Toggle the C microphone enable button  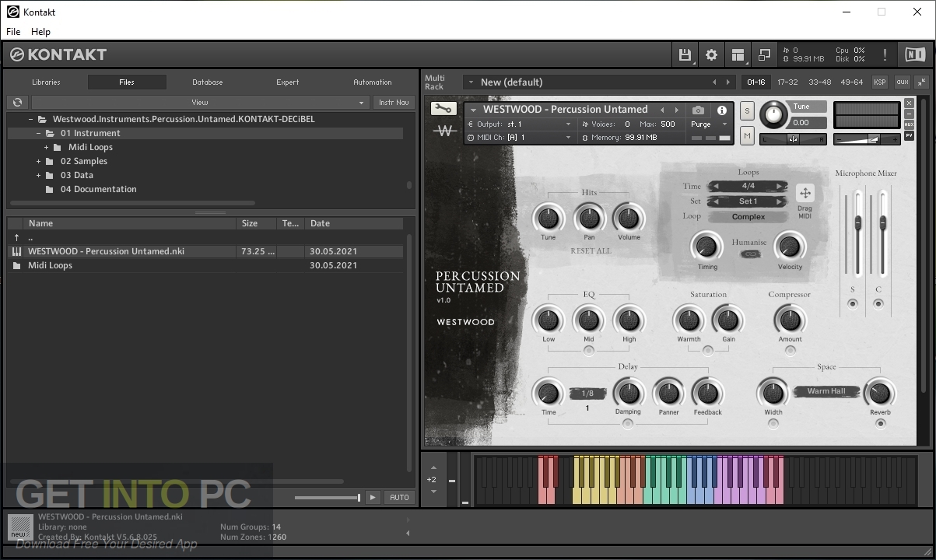pos(878,304)
